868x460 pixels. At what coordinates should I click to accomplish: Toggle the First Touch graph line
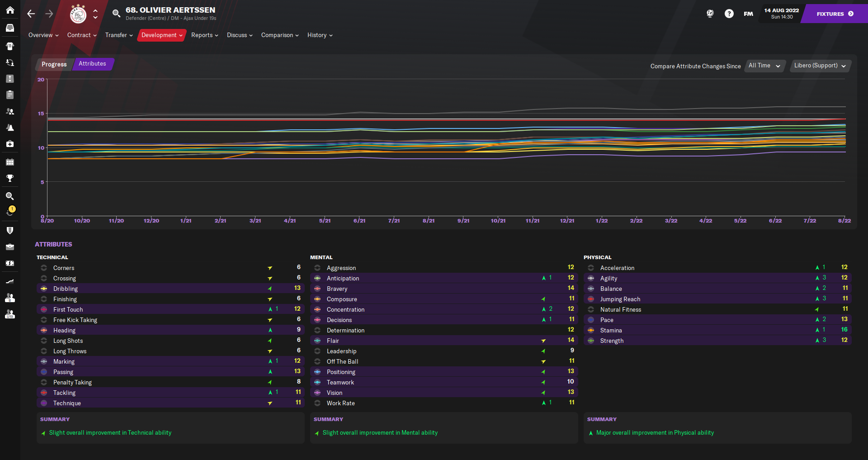pyautogui.click(x=44, y=309)
